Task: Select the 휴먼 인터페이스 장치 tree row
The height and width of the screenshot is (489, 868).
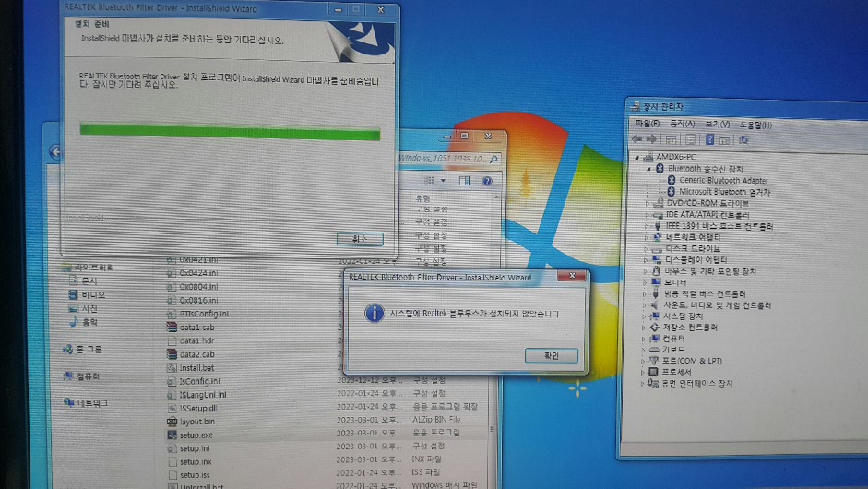Action: (690, 383)
